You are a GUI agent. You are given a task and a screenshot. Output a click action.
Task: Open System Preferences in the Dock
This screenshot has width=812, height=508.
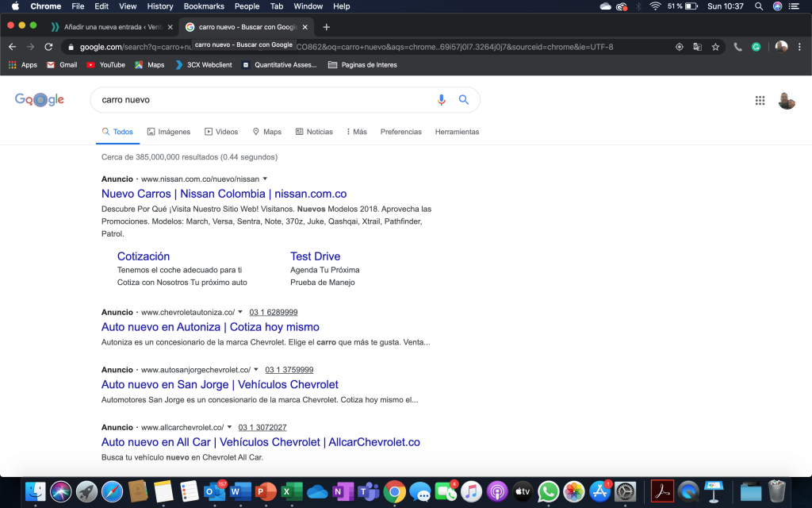[625, 491]
